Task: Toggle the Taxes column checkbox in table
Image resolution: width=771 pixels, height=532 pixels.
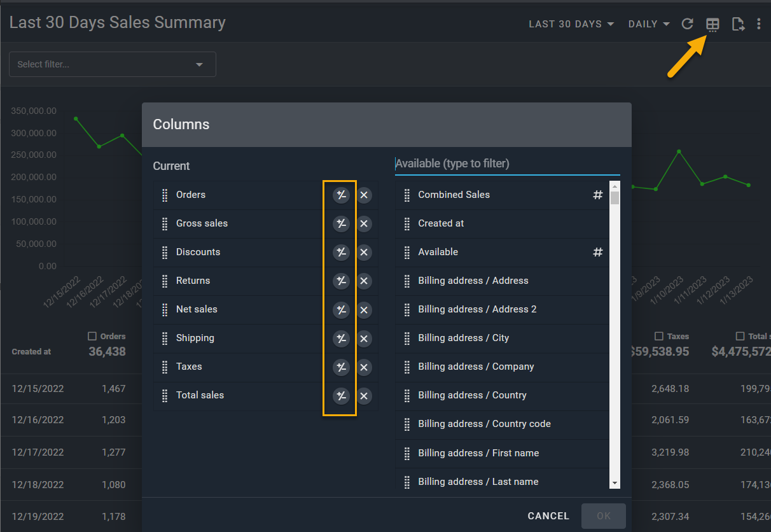Action: pyautogui.click(x=659, y=336)
